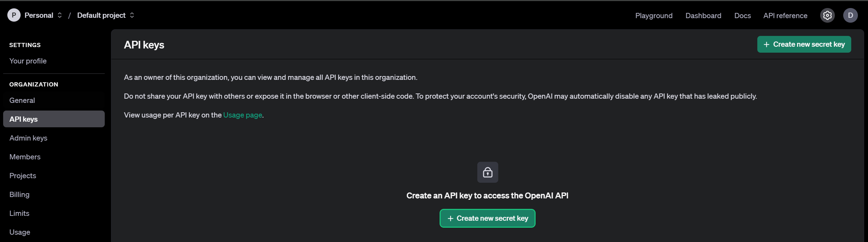Viewport: 868px width, 242px height.
Task: Click the ORGANIZATION sidebar section label
Action: coord(34,84)
